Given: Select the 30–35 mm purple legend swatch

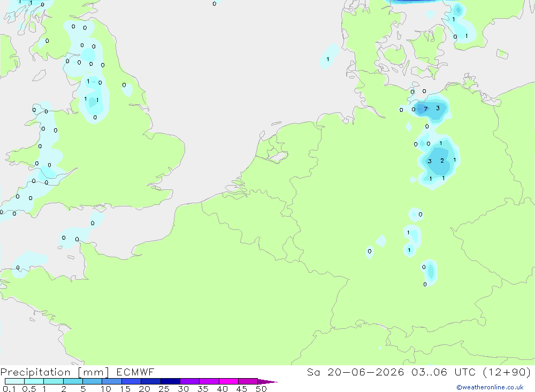Looking at the screenshot, I should (x=190, y=381).
